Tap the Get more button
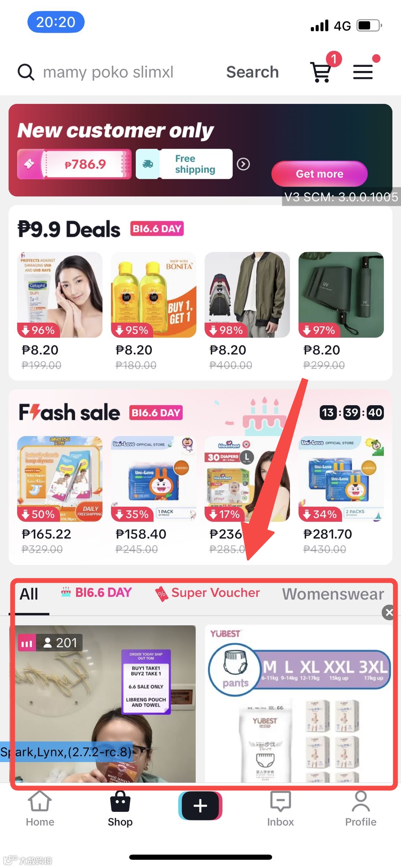Image resolution: width=401 pixels, height=868 pixels. [319, 174]
